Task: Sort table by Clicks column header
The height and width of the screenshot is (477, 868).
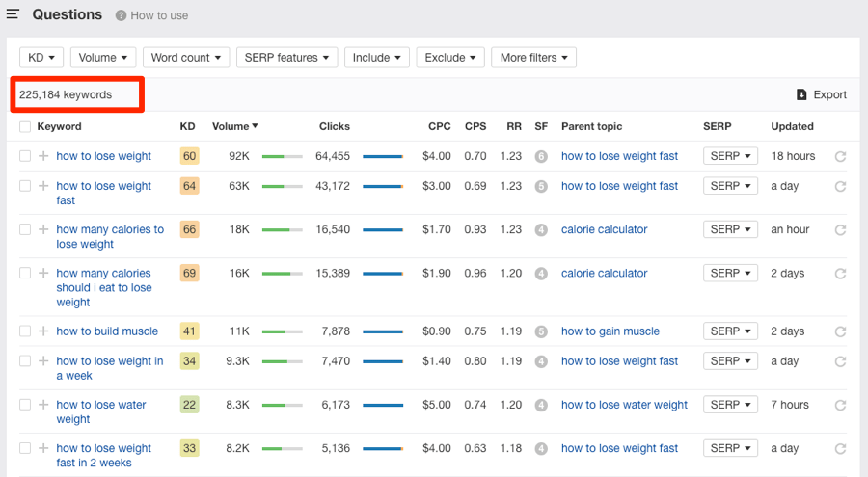Action: (335, 126)
